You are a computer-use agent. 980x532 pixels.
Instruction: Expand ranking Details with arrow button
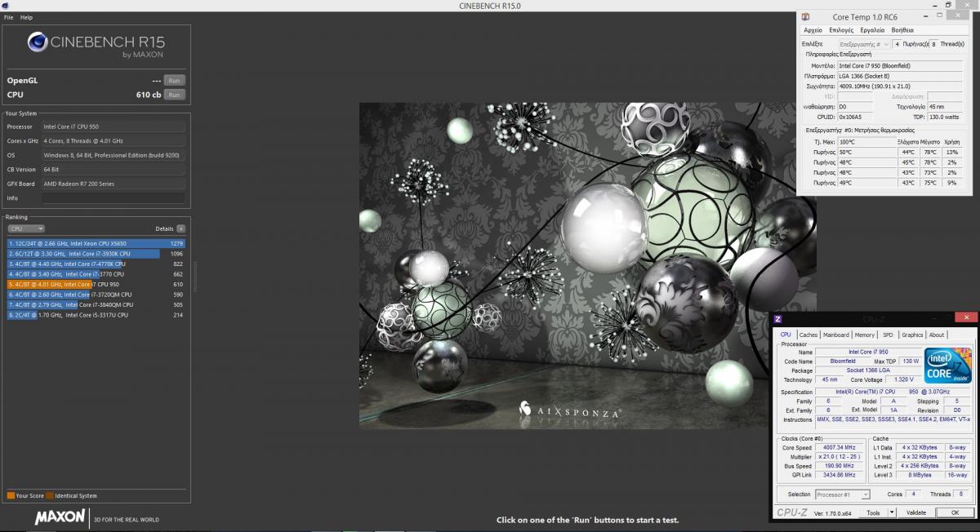(180, 229)
